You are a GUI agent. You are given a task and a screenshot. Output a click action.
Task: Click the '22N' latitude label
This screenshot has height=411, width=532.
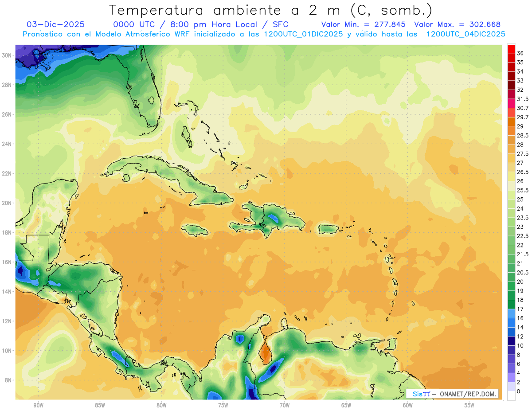pyautogui.click(x=8, y=173)
